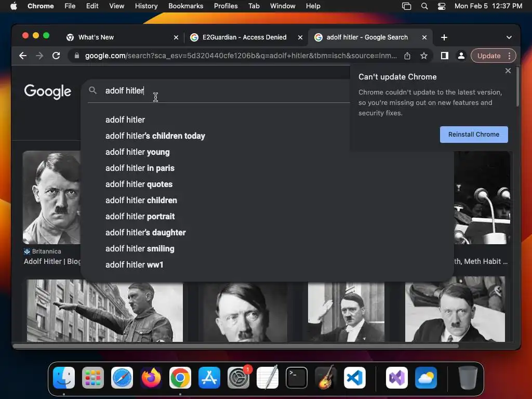The height and width of the screenshot is (399, 532).
Task: Open the Bookmarks menu
Action: click(185, 6)
